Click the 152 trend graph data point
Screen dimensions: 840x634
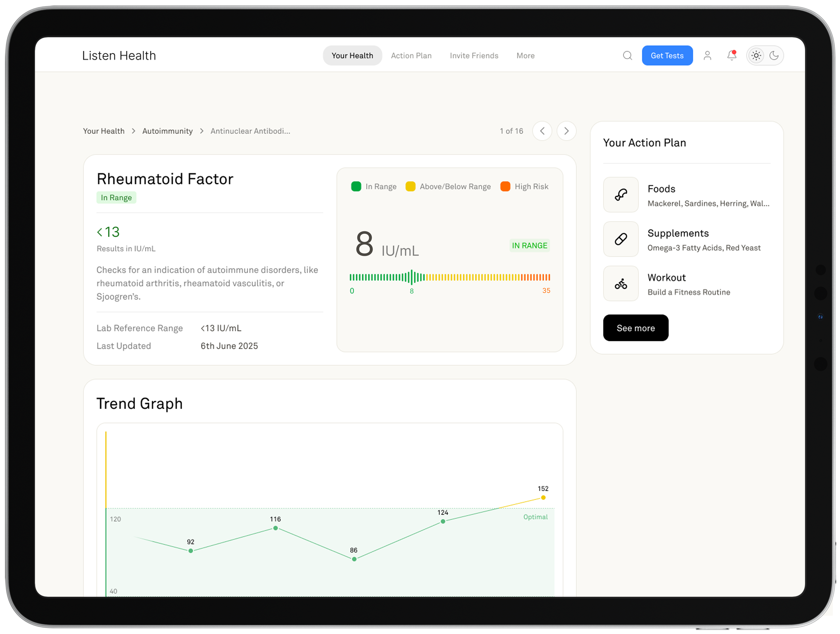point(543,498)
